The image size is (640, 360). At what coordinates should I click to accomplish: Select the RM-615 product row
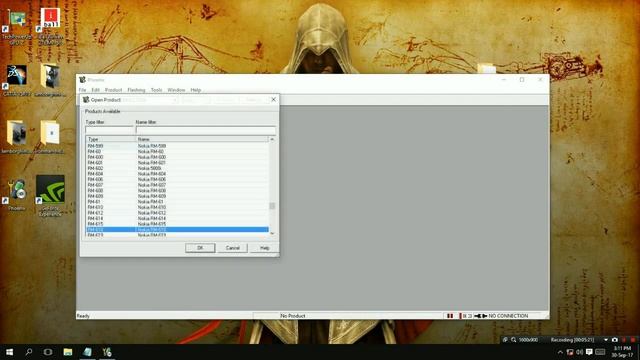point(177,224)
